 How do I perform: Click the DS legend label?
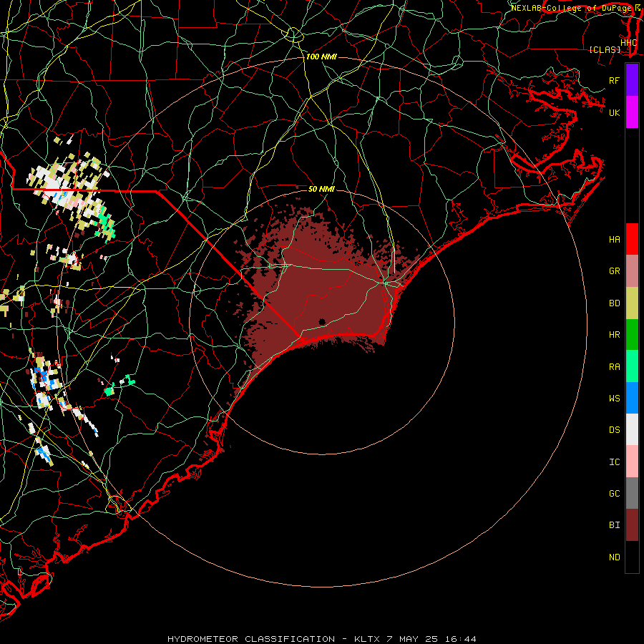coord(614,430)
